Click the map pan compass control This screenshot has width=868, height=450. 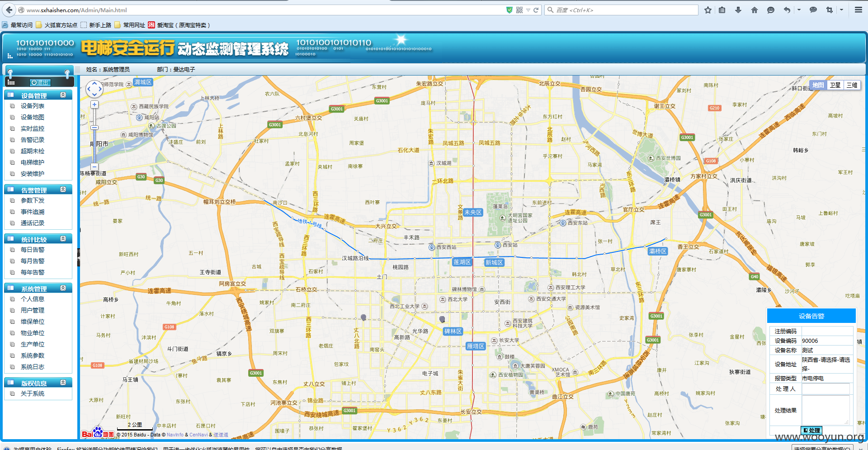94,89
